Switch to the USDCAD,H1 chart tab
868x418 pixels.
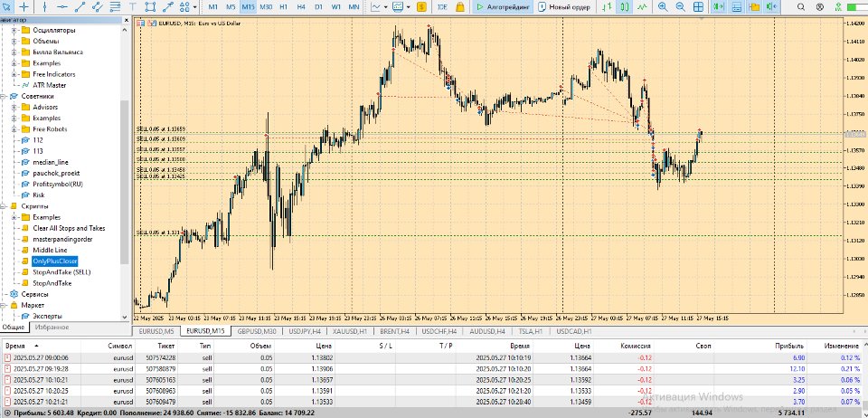tap(574, 331)
